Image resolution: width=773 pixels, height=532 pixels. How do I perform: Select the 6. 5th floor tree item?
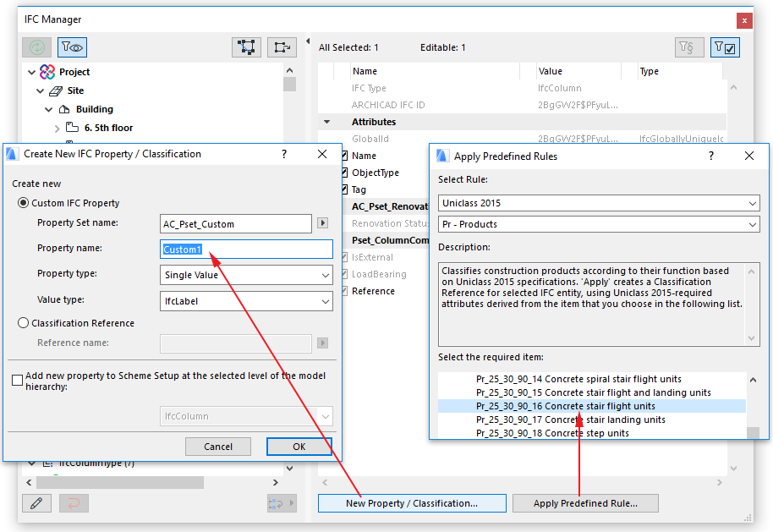[x=108, y=128]
